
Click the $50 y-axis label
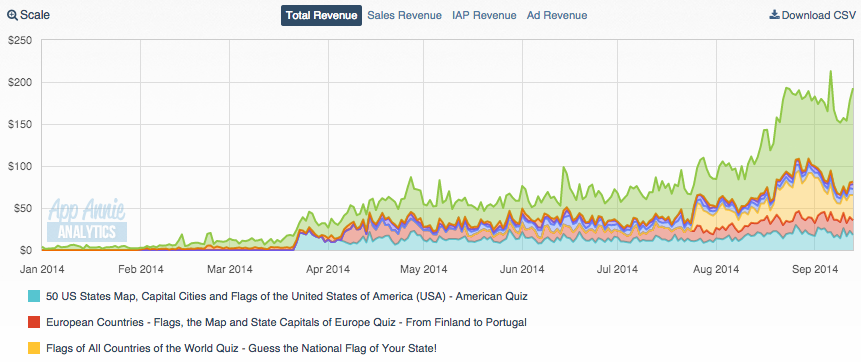click(x=24, y=208)
